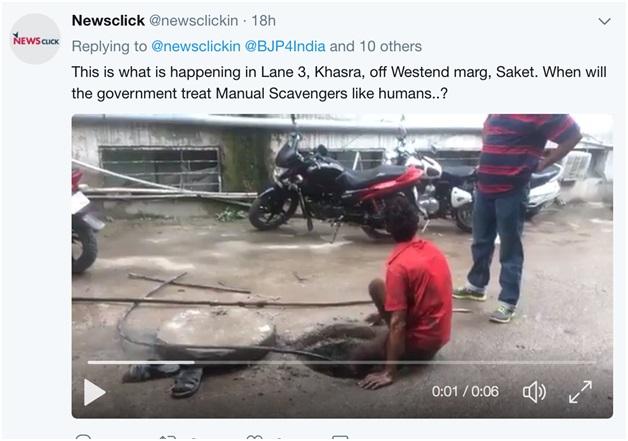Open the tweet options chevron menu
This screenshot has height=441, width=628.
point(603,21)
